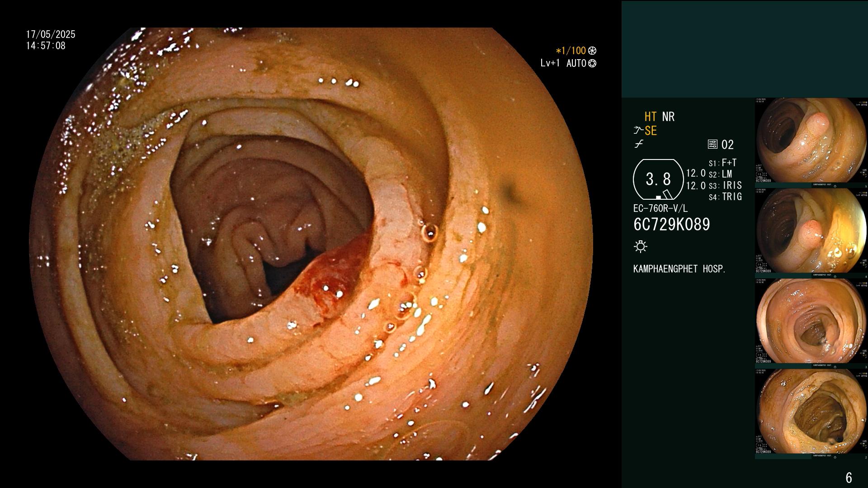Click the upper 12.0 diameter value
868x488 pixels.
696,173
